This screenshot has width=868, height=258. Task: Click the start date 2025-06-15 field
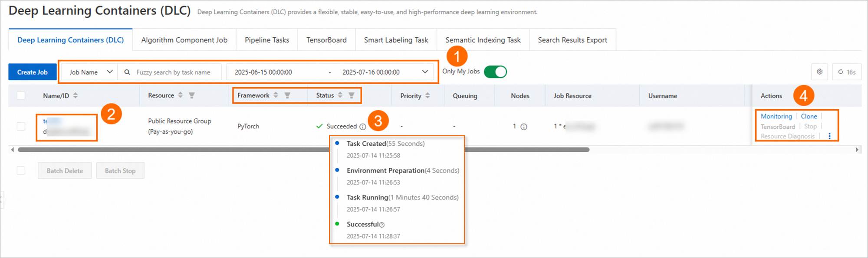[263, 72]
